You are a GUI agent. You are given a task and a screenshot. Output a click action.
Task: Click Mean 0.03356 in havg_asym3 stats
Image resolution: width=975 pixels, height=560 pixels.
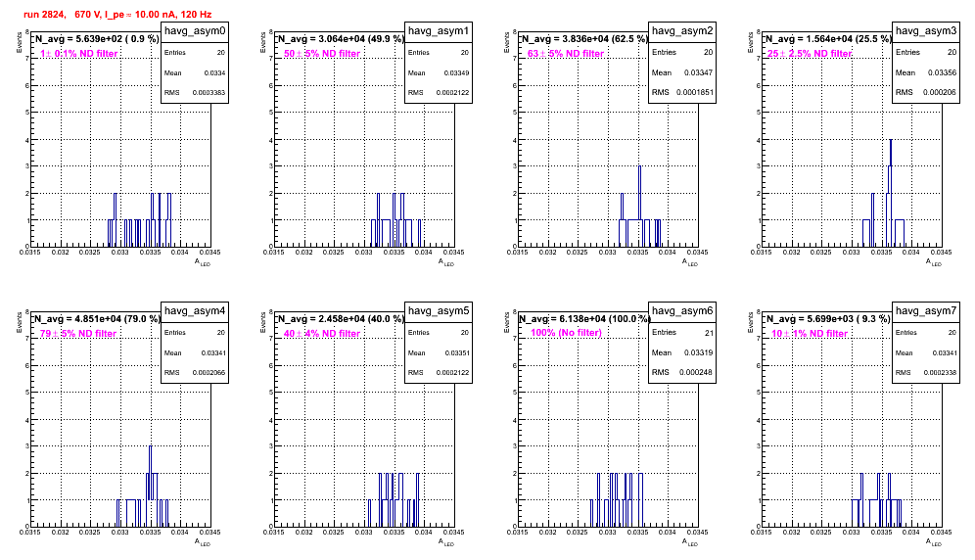926,72
